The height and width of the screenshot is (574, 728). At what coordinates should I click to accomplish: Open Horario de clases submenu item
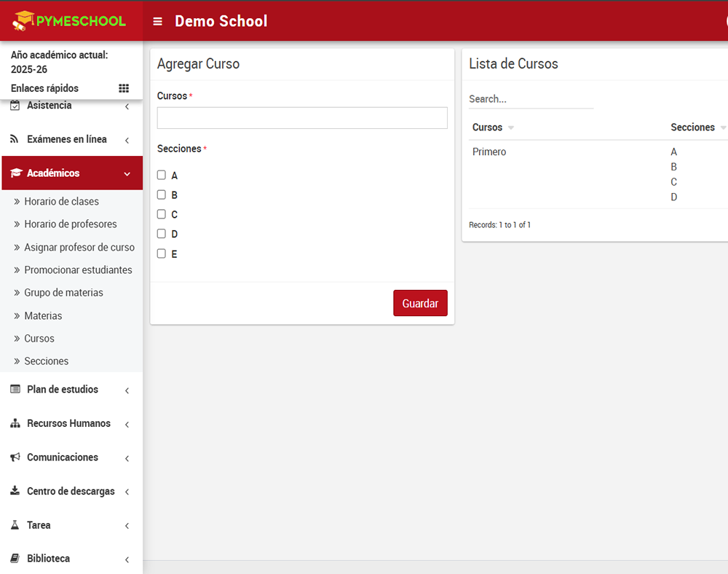click(x=61, y=201)
